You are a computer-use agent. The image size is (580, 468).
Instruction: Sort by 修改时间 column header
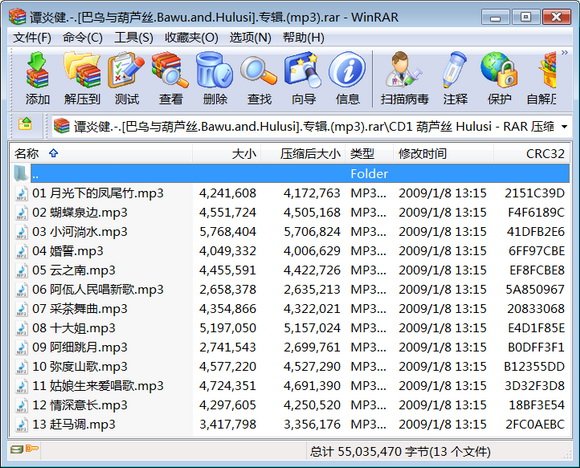(444, 153)
